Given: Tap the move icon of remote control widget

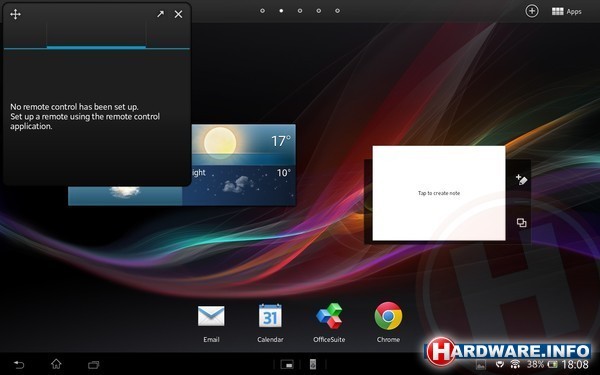Looking at the screenshot, I should 15,15.
